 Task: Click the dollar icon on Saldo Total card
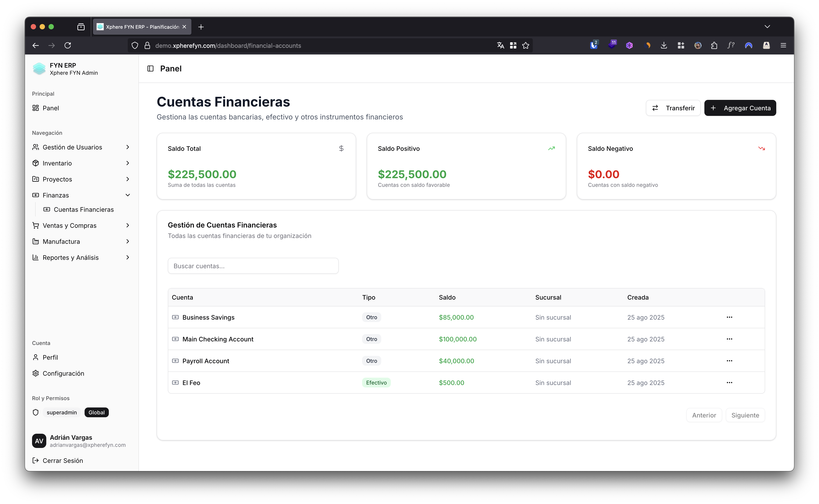point(341,148)
